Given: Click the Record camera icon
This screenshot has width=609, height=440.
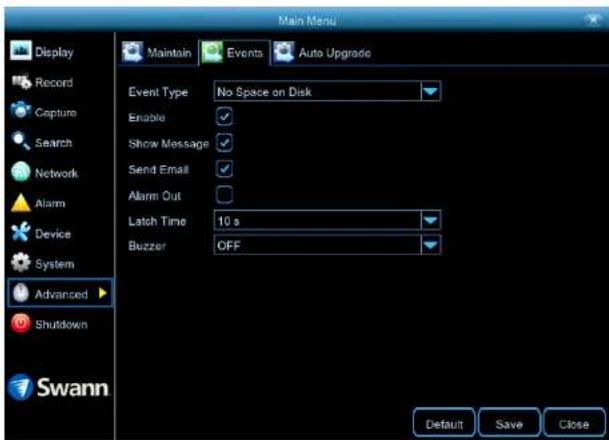Looking at the screenshot, I should tap(21, 82).
